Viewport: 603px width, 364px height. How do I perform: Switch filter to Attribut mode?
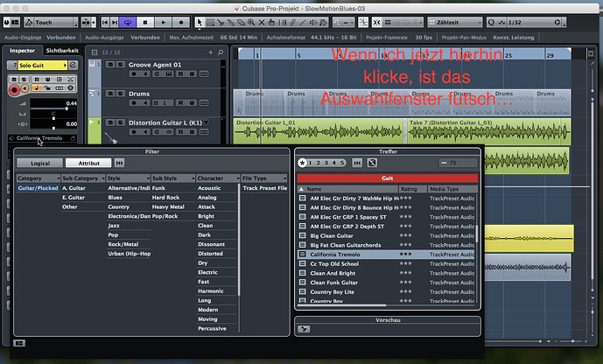click(88, 163)
